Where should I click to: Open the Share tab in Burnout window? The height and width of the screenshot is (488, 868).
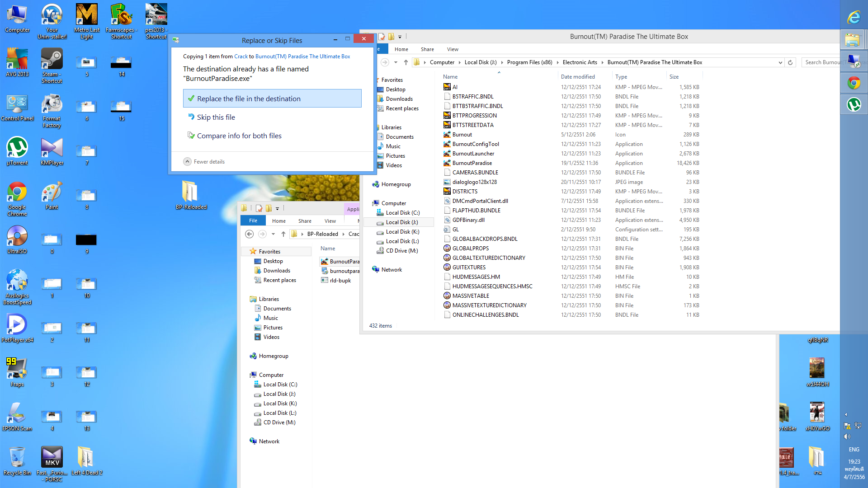427,49
